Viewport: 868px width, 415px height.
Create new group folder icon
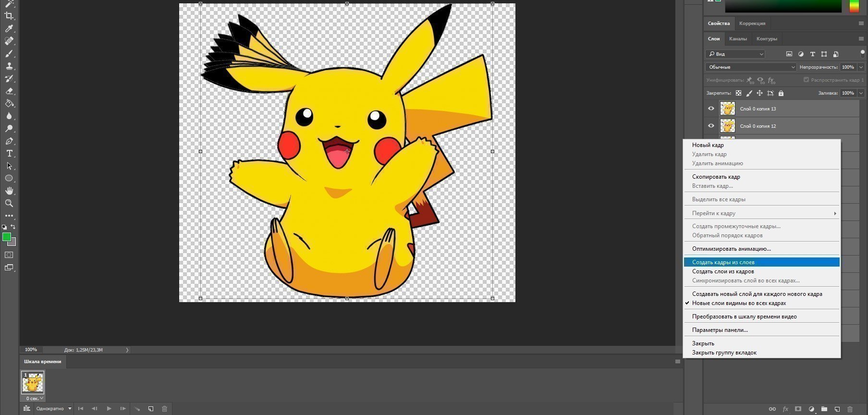[824, 409]
